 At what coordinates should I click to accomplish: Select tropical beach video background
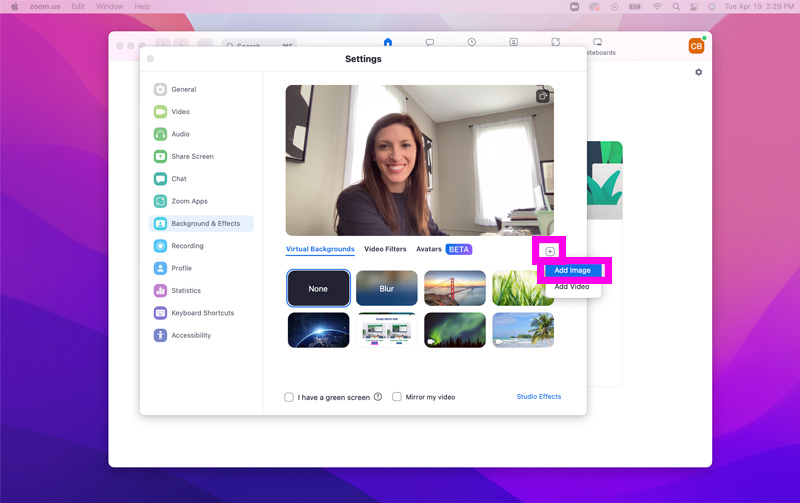click(x=523, y=330)
